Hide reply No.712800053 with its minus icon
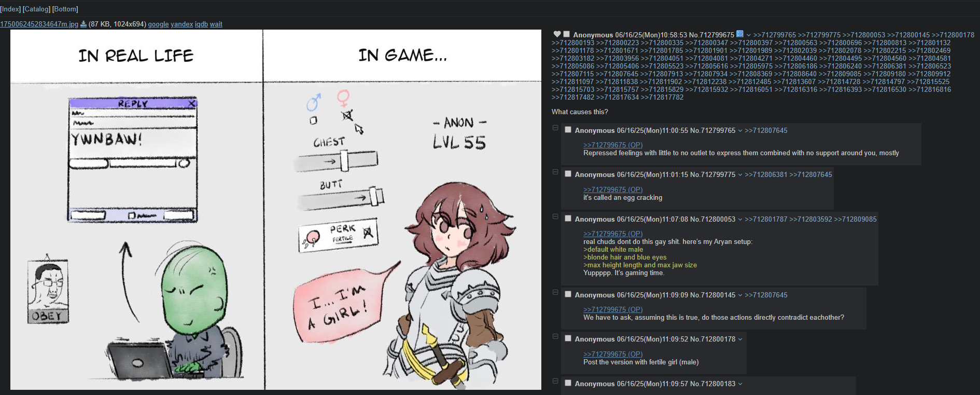Viewport: 980px width, 395px height. [x=555, y=216]
